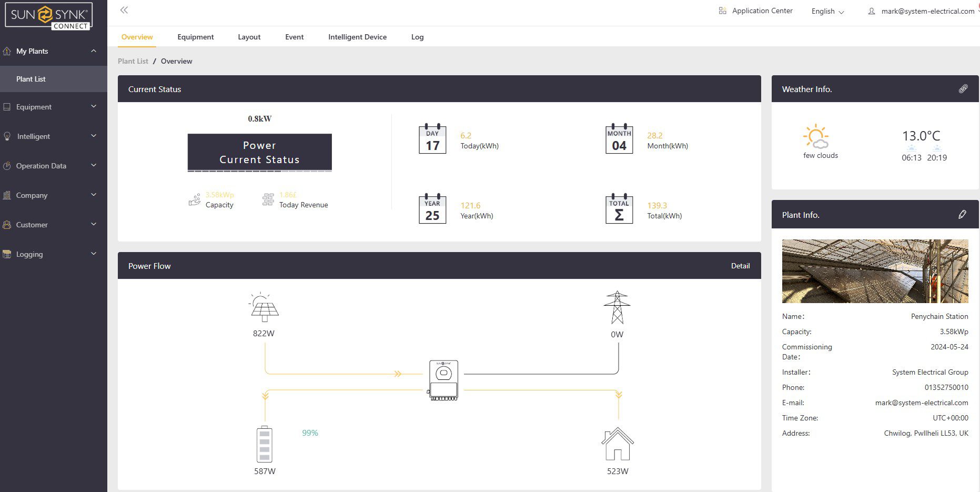Click the battery icon
The width and height of the screenshot is (980, 492).
(x=265, y=444)
